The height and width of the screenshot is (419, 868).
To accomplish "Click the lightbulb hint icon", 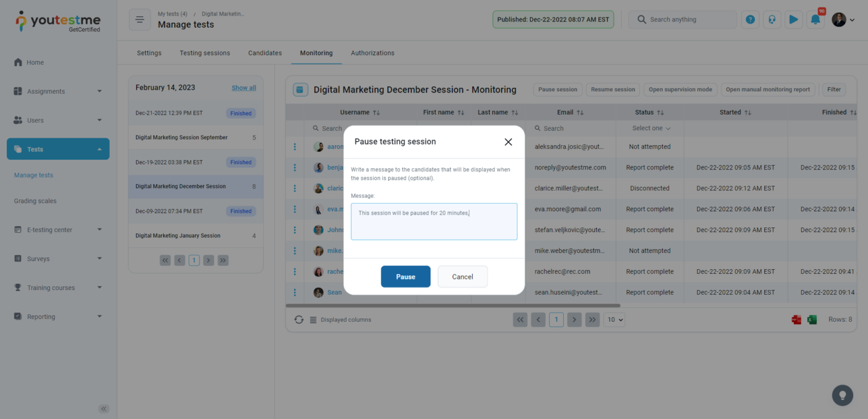I will coord(842,395).
